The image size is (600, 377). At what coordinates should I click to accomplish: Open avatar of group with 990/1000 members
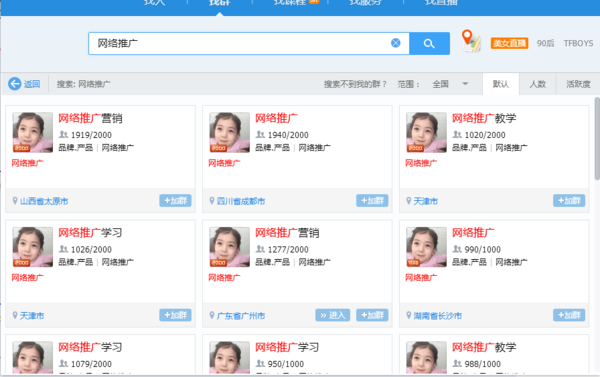click(426, 247)
